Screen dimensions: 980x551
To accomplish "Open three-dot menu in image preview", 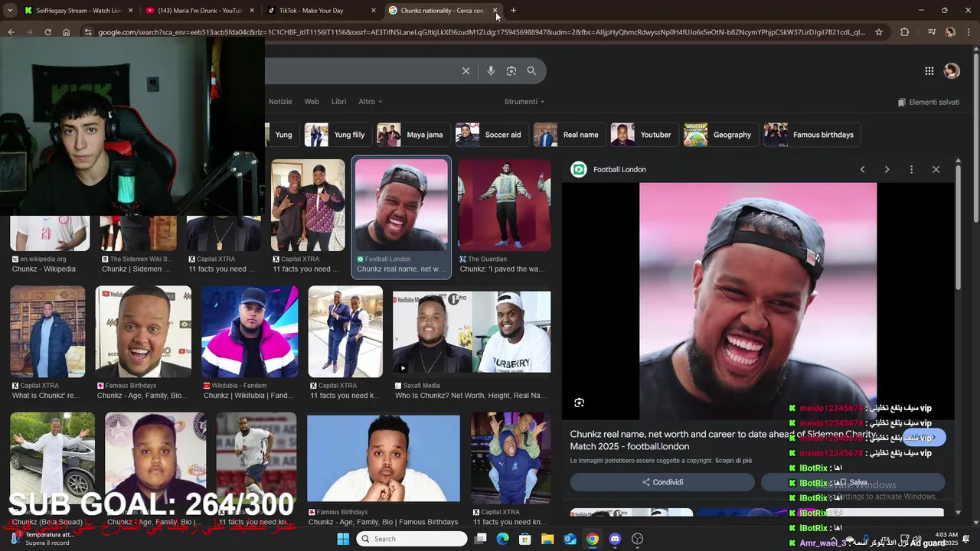I will [911, 169].
